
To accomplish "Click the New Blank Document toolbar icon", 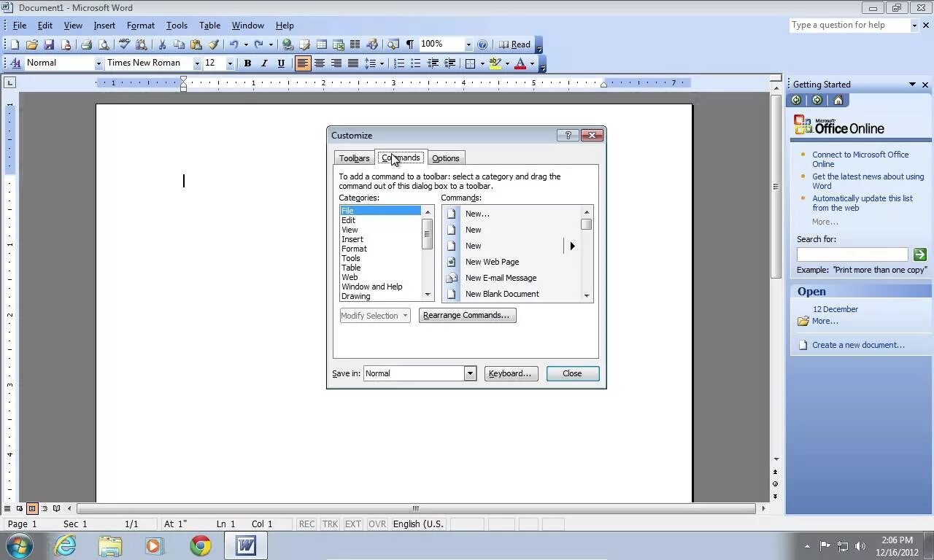I will [x=15, y=44].
